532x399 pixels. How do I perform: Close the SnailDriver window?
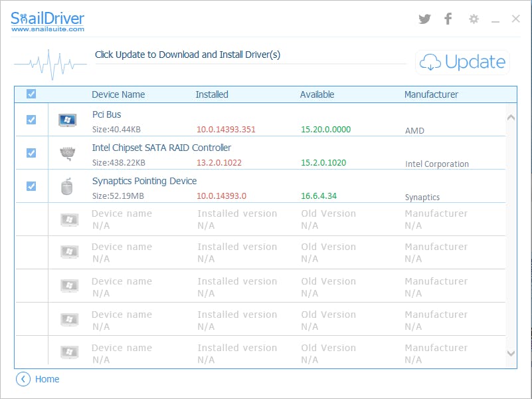(515, 19)
